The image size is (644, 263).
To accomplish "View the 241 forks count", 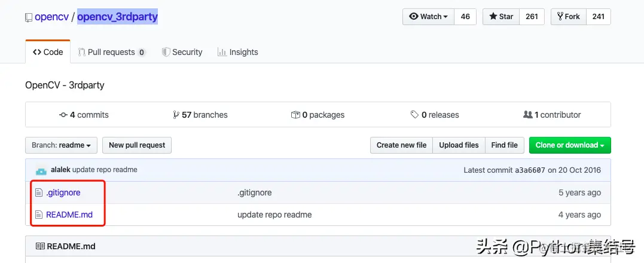I will pos(599,16).
